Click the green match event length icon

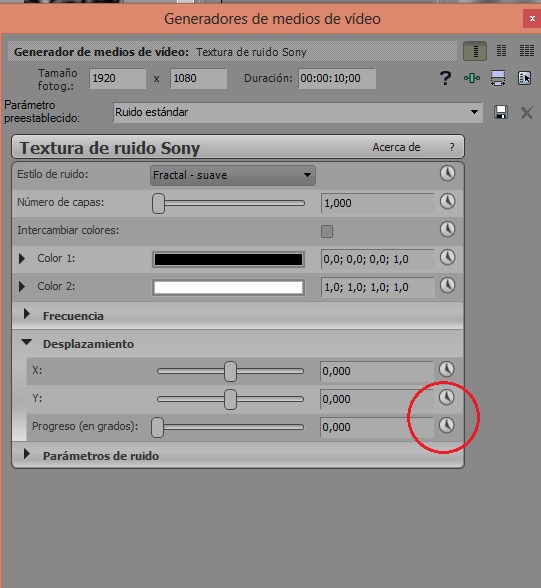[x=472, y=78]
